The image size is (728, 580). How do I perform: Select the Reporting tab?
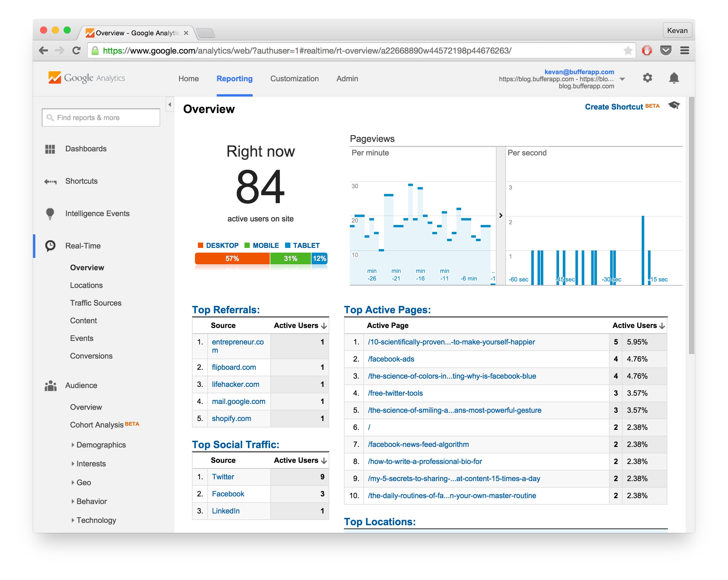234,79
